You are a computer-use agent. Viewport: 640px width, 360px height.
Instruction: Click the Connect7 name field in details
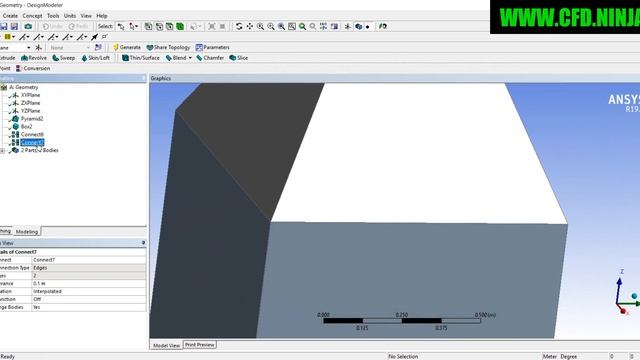point(89,260)
